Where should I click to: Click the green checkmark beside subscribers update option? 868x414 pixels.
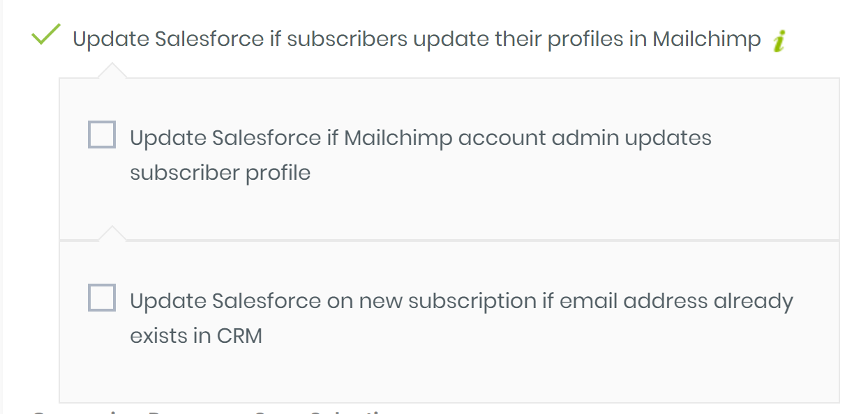pyautogui.click(x=47, y=34)
